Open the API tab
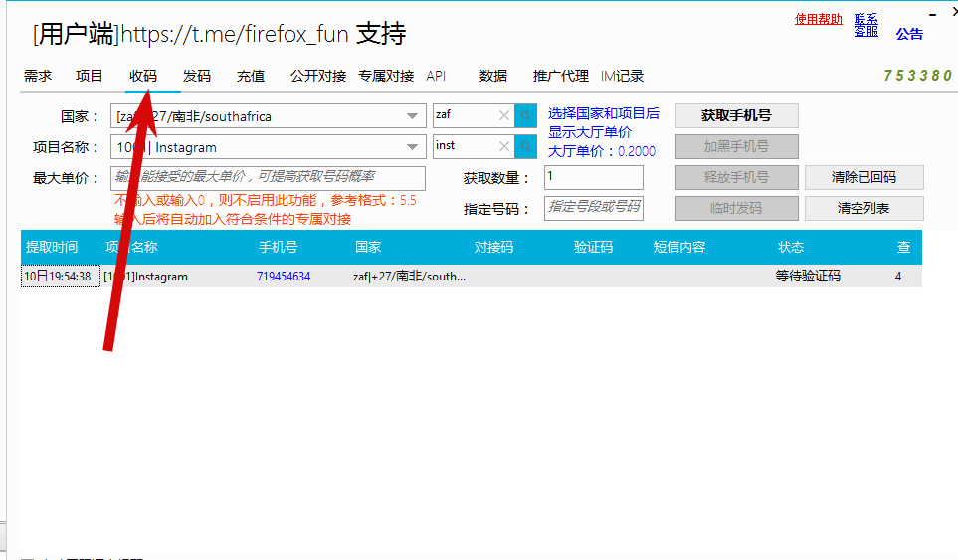Screen dimensions: 958x560 [x=437, y=76]
